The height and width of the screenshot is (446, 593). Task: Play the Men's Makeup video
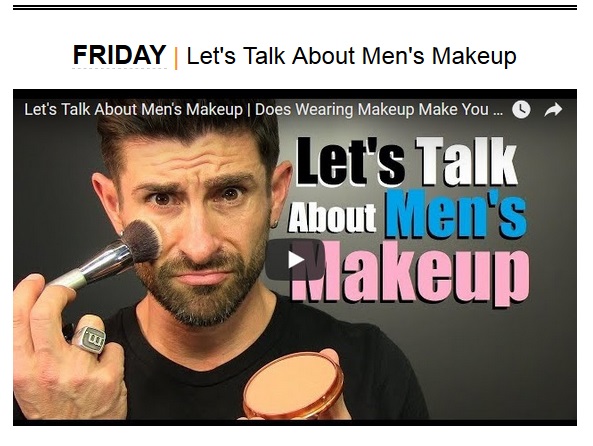(x=295, y=260)
